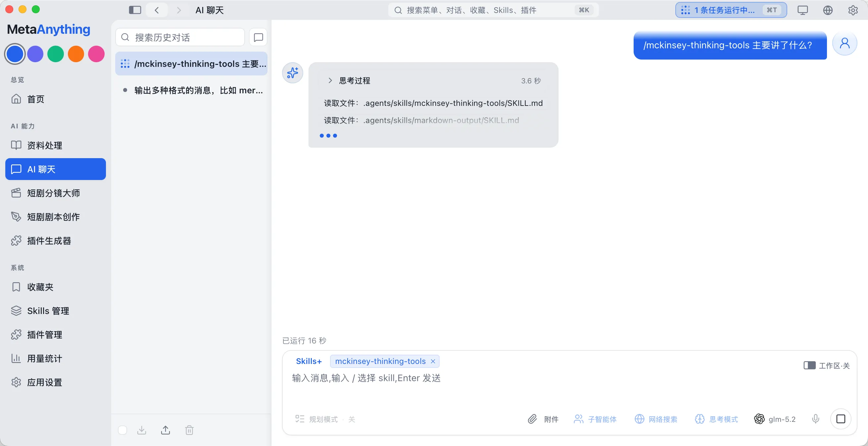Click the message input text area
868x446 pixels.
point(569,386)
